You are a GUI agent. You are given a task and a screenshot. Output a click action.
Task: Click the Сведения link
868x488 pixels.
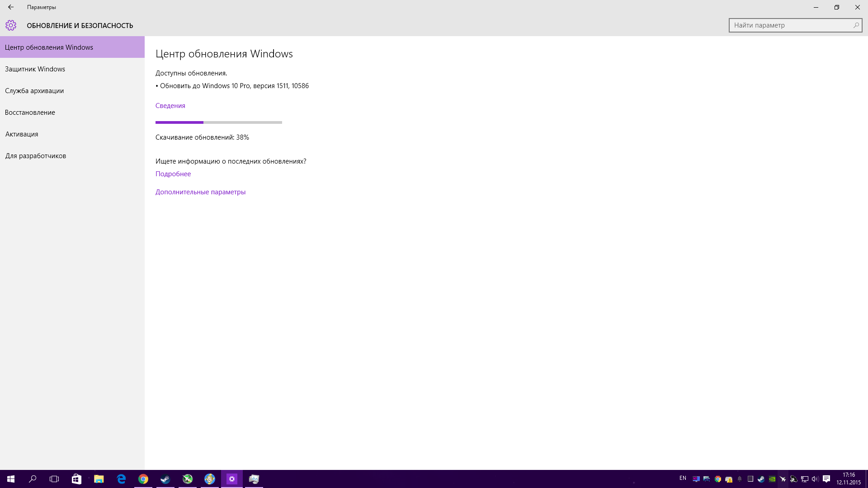click(170, 106)
